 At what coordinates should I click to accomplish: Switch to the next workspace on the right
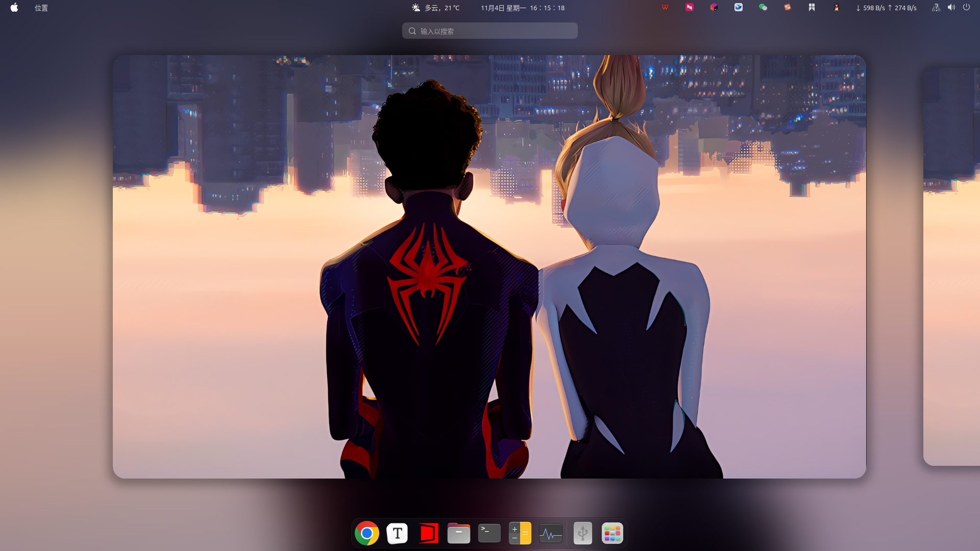(x=952, y=267)
